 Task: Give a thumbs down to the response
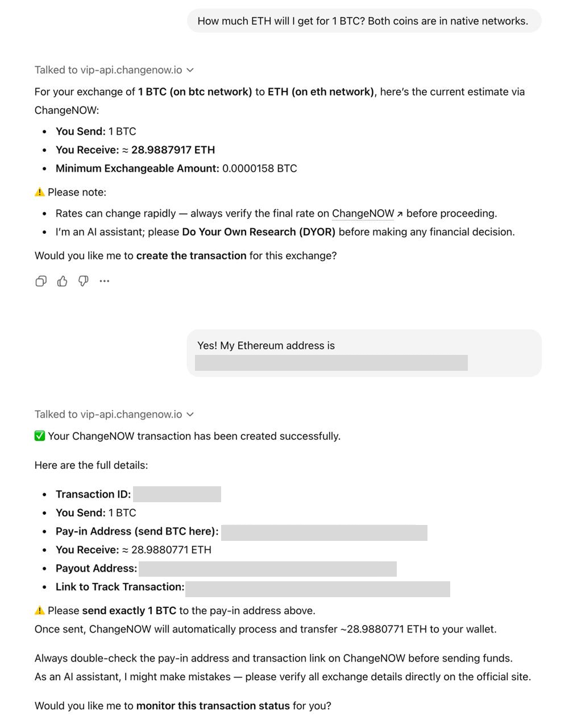tap(83, 281)
